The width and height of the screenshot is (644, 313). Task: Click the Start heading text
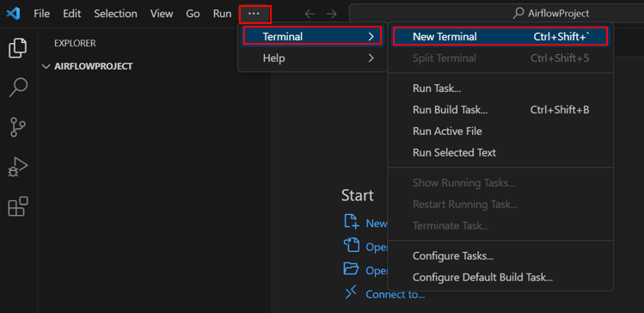point(358,195)
